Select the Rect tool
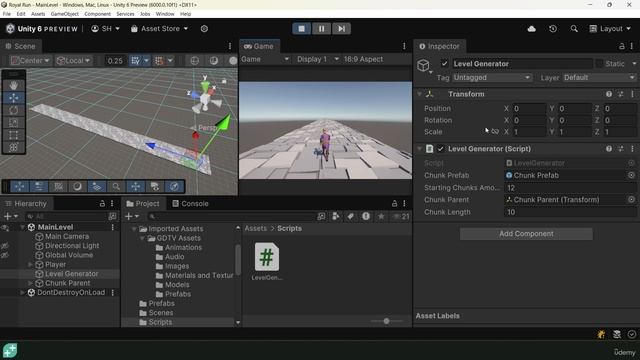640x360 pixels. point(14,135)
